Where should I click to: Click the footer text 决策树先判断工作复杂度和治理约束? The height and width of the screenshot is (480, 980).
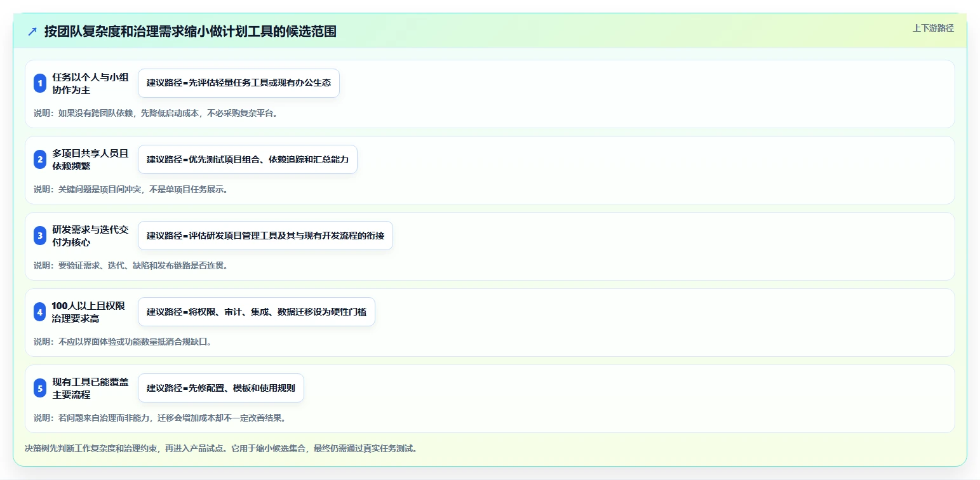221,448
